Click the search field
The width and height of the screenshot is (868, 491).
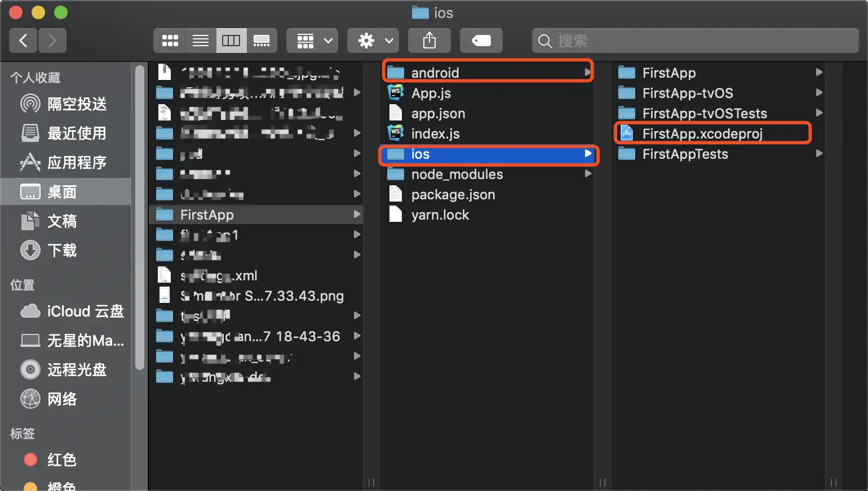(x=695, y=41)
